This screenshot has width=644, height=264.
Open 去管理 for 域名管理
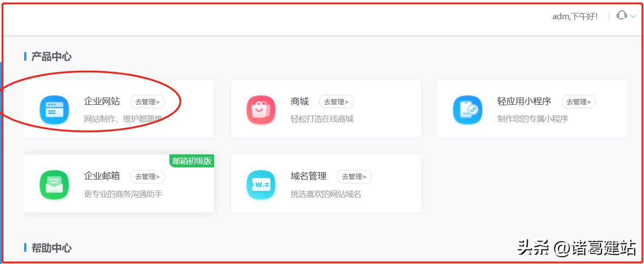(354, 177)
